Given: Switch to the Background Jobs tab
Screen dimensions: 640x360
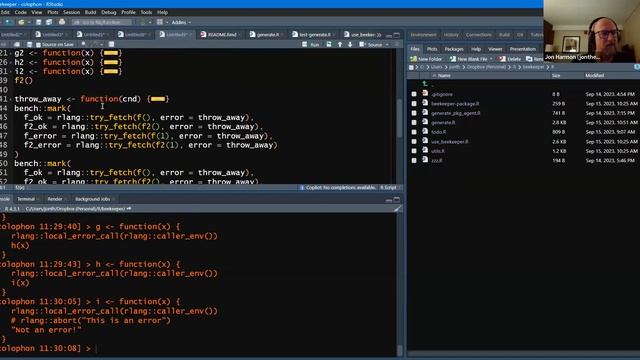Looking at the screenshot, I should tap(93, 199).
